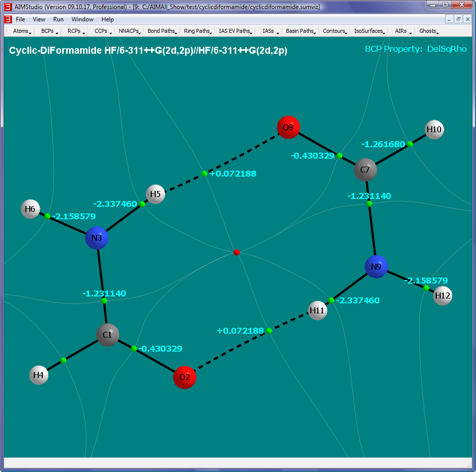Click the BCP Property DelSqRho label
The width and height of the screenshot is (476, 472).
[416, 49]
